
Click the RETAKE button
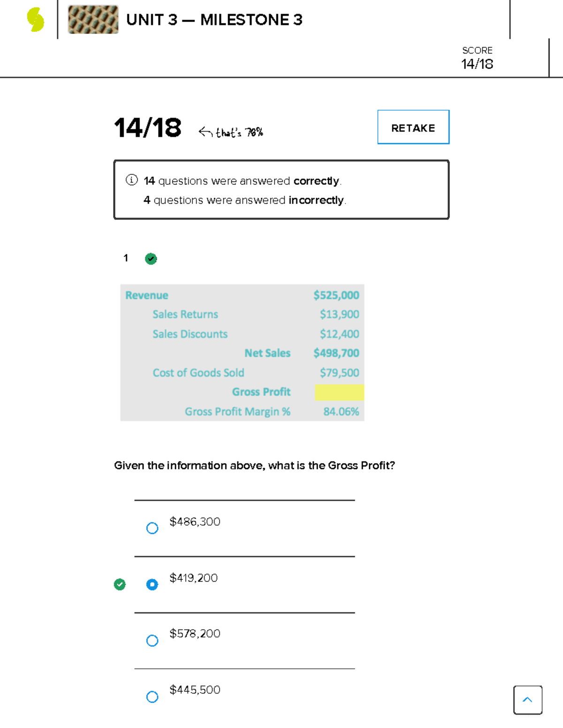tap(413, 127)
